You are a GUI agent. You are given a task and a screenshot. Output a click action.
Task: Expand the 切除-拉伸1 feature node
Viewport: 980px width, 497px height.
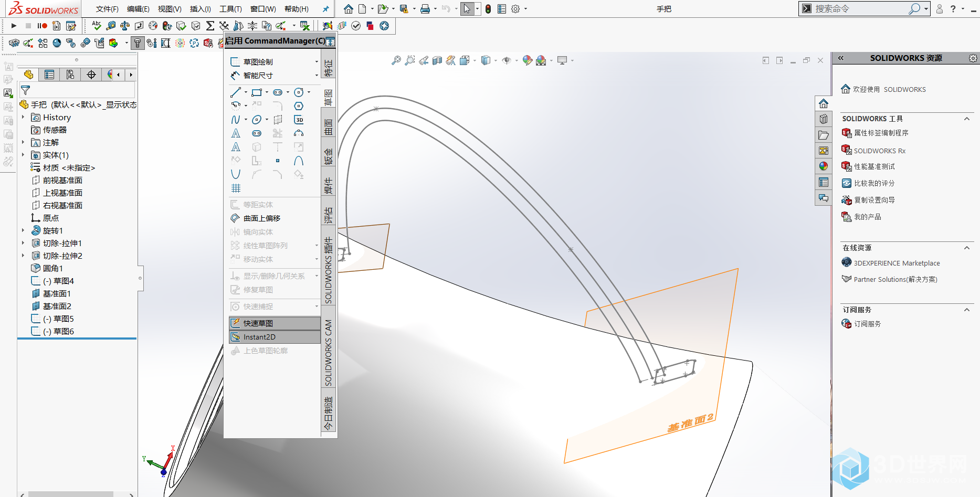(23, 243)
